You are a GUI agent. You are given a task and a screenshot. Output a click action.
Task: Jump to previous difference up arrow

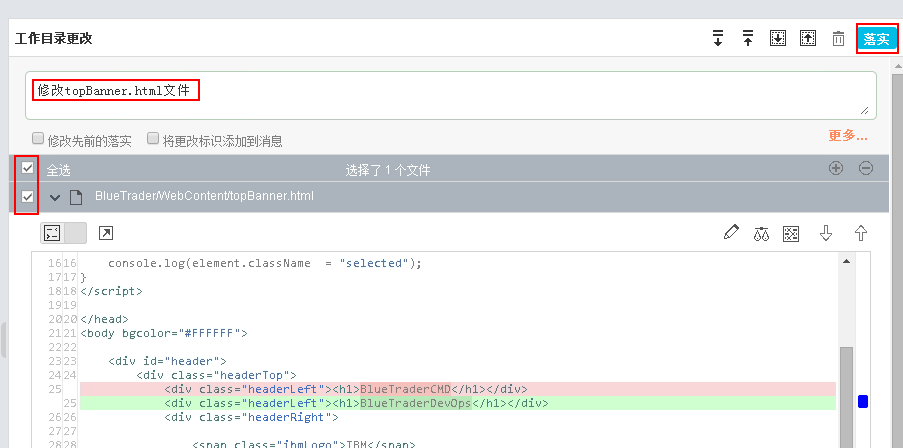tap(860, 233)
